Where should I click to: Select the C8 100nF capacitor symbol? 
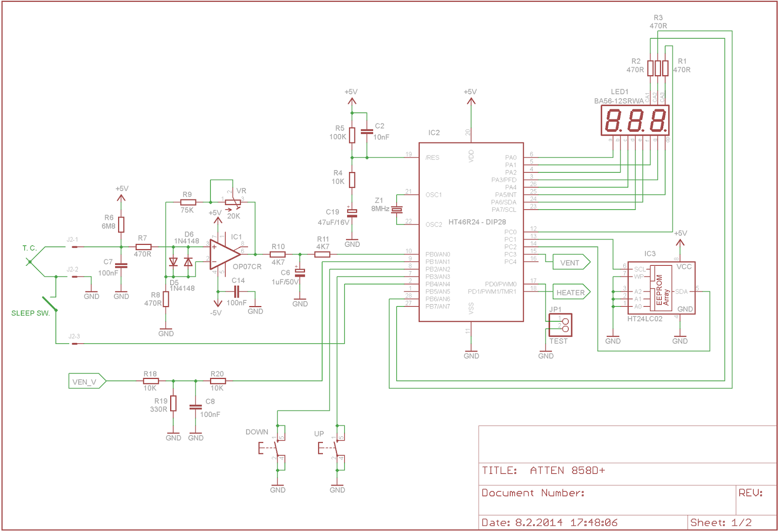coord(195,407)
